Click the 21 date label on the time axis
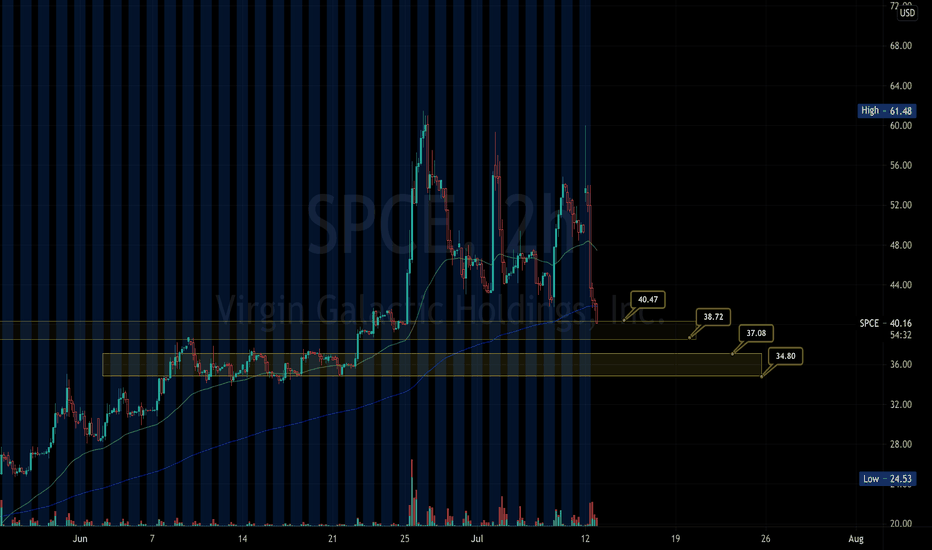The height and width of the screenshot is (550, 932). [x=332, y=539]
